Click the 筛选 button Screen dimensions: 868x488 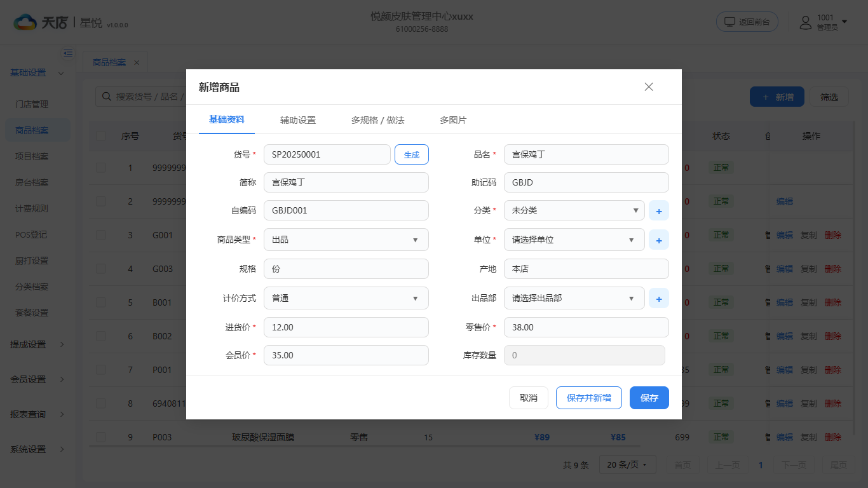click(829, 97)
